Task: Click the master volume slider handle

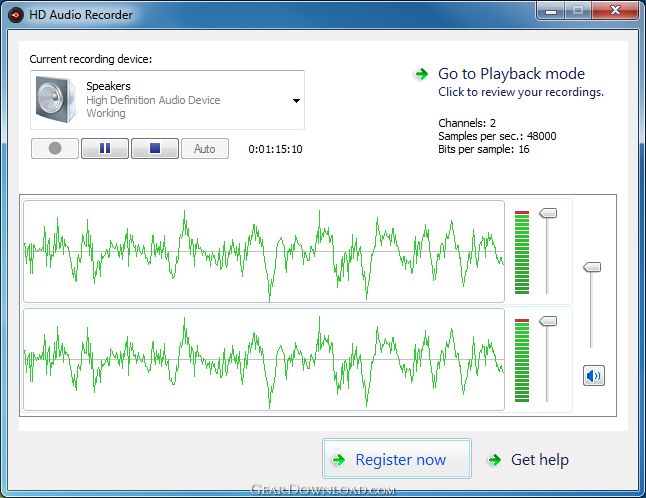Action: [x=592, y=267]
